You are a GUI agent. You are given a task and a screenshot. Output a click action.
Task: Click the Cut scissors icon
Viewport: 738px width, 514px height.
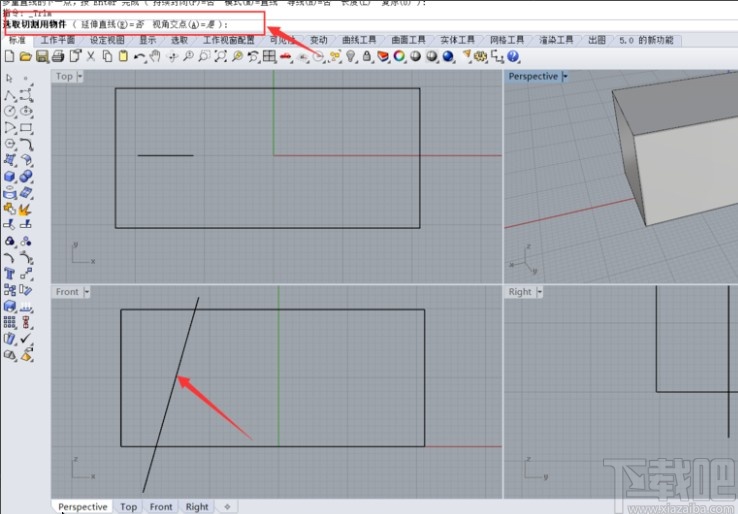click(91, 57)
